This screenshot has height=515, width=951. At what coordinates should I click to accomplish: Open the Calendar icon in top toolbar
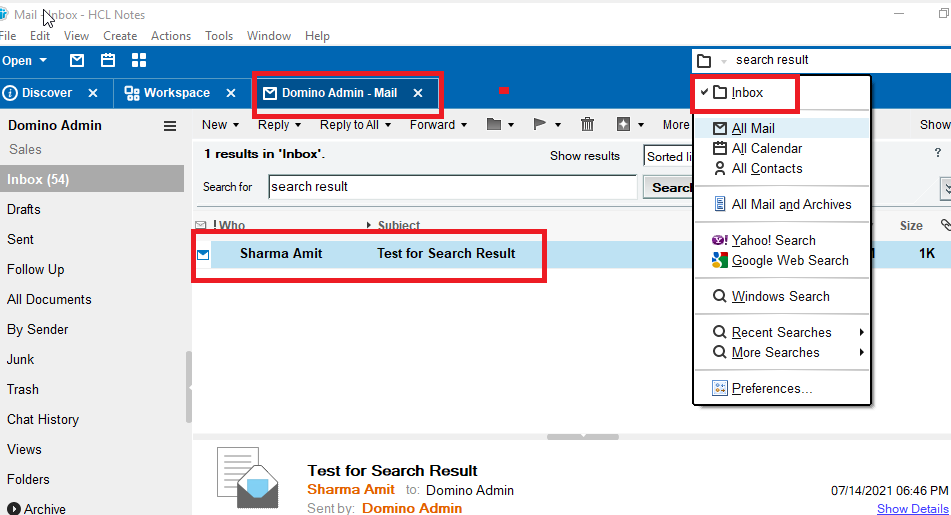click(x=108, y=61)
